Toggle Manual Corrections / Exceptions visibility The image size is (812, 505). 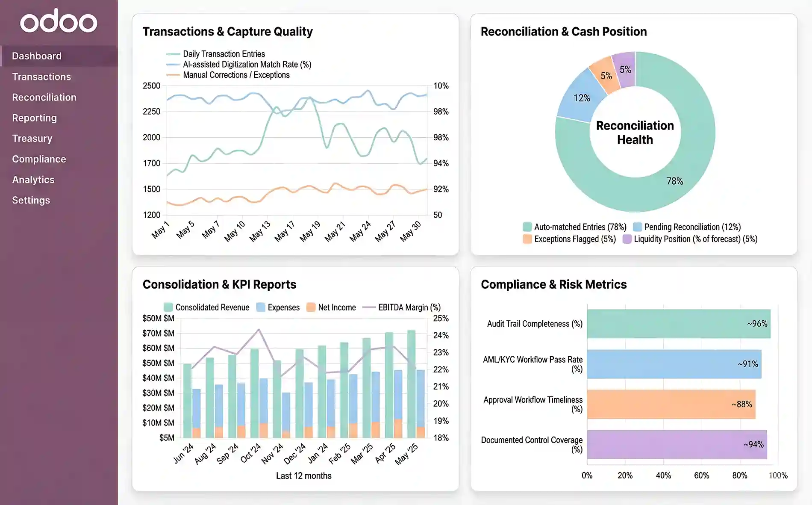coord(236,75)
